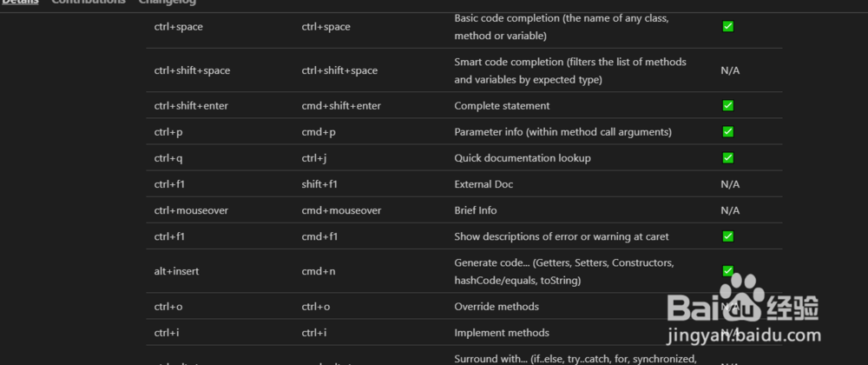Click N/A in the Smart code completion row
The height and width of the screenshot is (365, 868).
730,71
